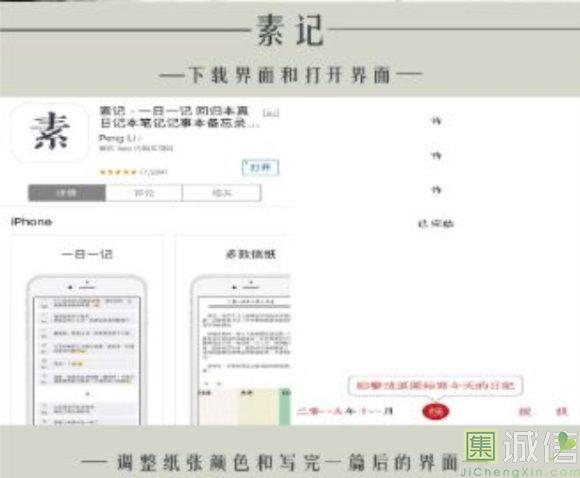Tap the last red character at bottom right

click(562, 411)
